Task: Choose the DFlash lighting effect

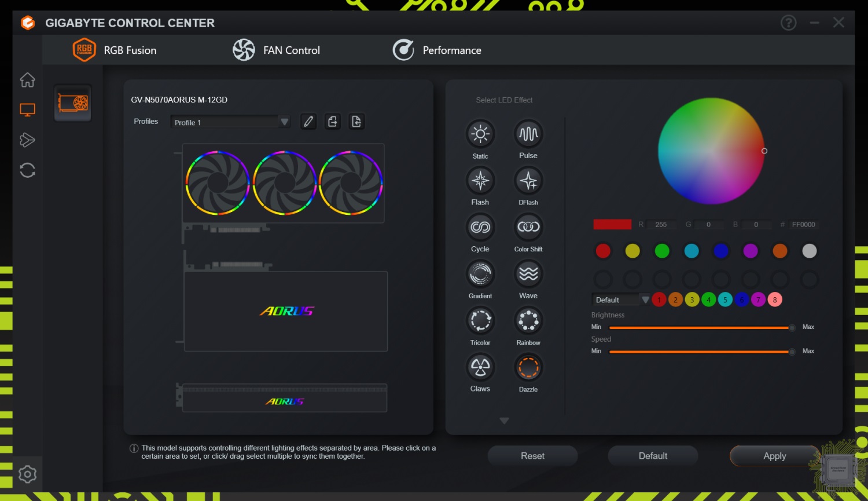Action: pos(528,181)
